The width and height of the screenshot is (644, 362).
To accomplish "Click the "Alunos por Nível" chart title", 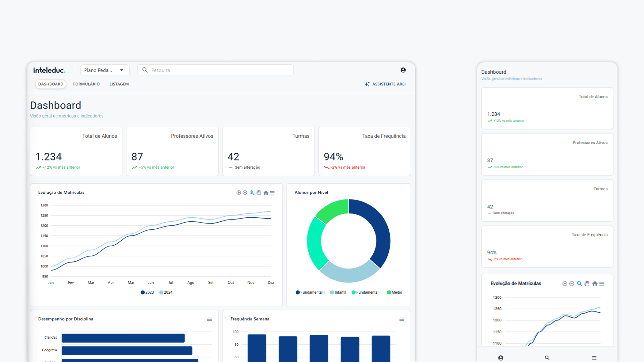I will click(311, 192).
